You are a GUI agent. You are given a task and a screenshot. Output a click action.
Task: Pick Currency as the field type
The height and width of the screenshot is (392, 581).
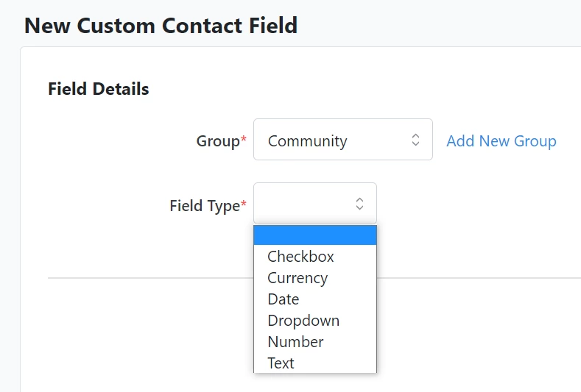click(297, 278)
